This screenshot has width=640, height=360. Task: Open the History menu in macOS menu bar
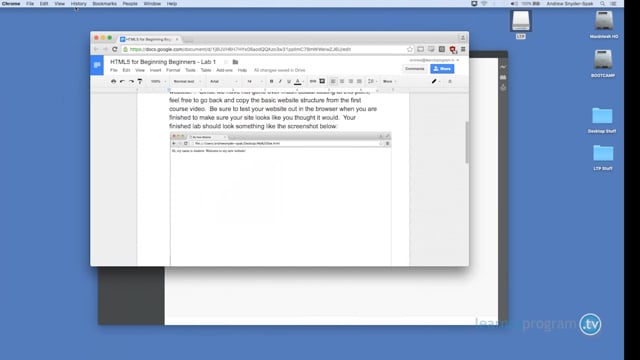point(78,4)
